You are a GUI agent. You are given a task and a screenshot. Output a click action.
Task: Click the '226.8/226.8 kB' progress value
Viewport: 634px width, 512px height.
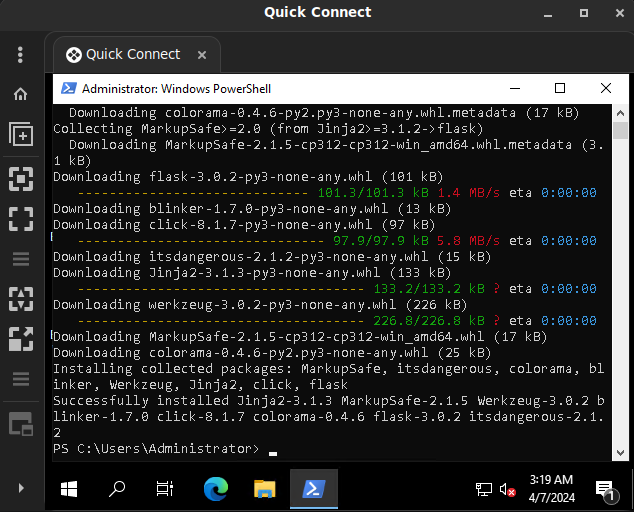[x=429, y=321]
